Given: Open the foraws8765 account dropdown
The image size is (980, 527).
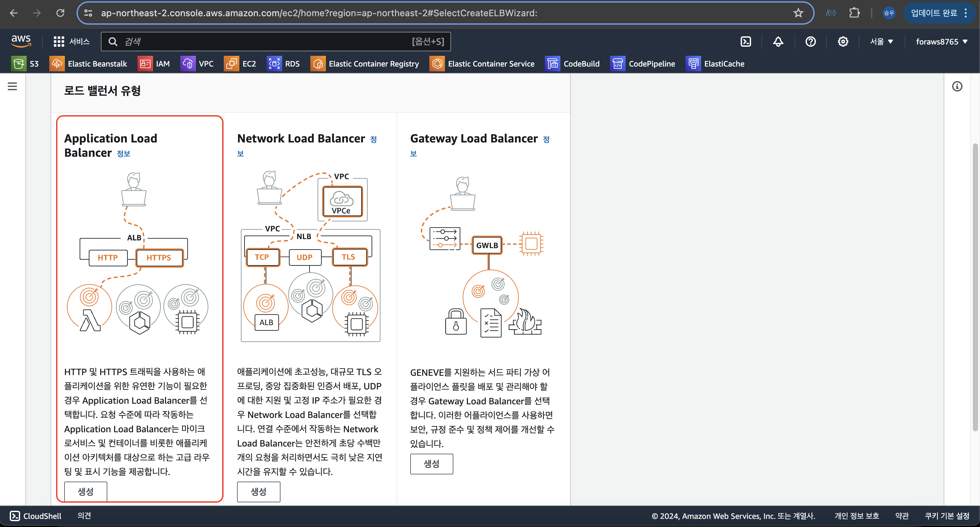Looking at the screenshot, I should click(941, 42).
